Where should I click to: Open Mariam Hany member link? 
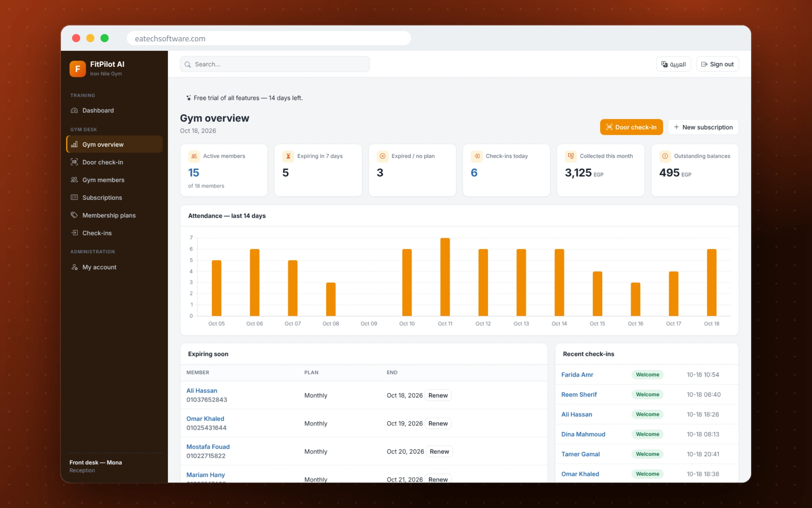205,475
